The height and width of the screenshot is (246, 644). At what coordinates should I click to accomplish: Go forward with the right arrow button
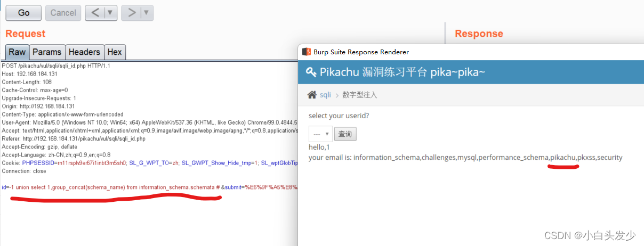(x=131, y=13)
